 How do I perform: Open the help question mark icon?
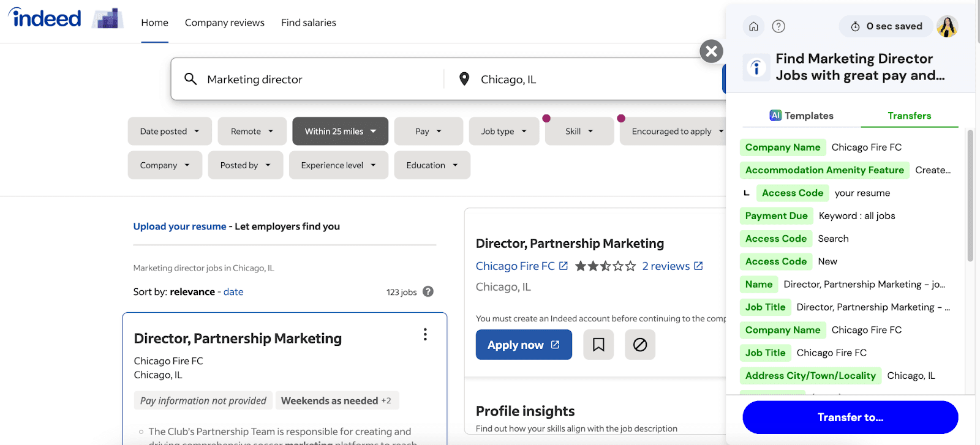[x=778, y=26]
